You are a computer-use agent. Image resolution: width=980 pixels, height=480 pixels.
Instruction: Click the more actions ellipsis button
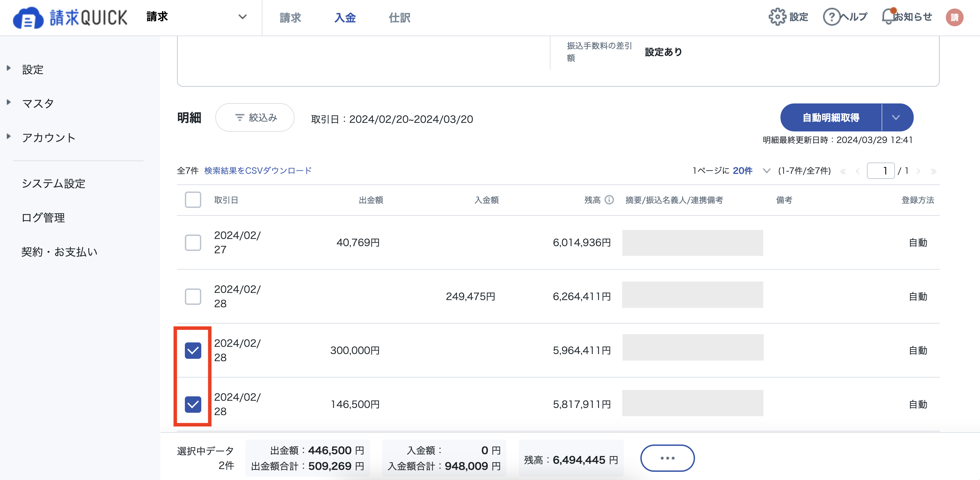[667, 458]
